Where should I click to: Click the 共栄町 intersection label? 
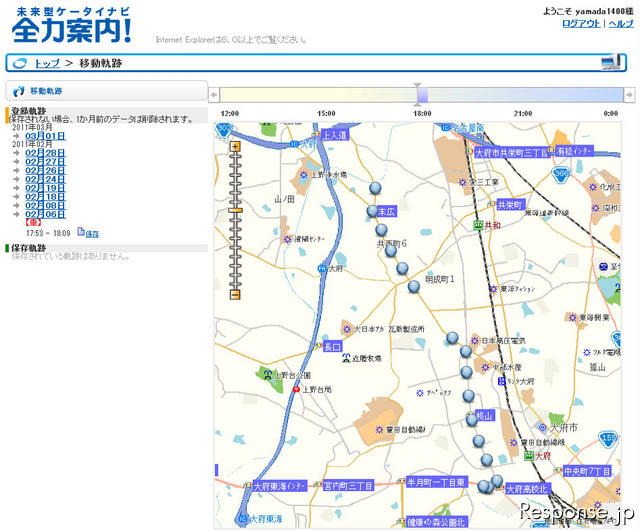point(511,205)
